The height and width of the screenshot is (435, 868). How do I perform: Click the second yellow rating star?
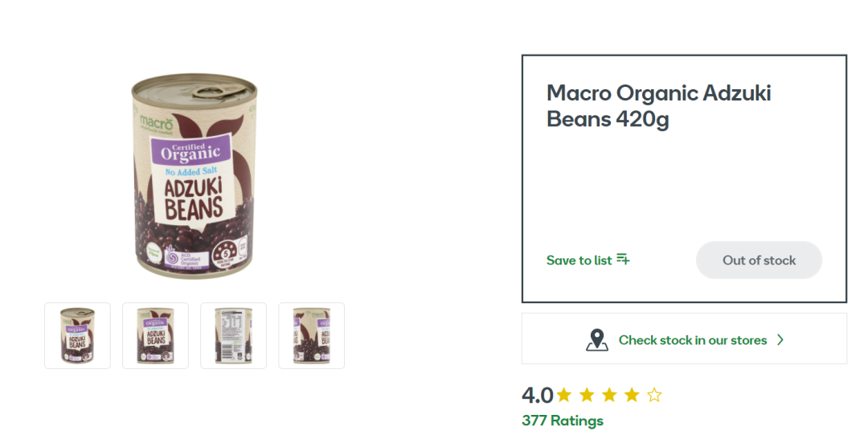[x=587, y=395]
